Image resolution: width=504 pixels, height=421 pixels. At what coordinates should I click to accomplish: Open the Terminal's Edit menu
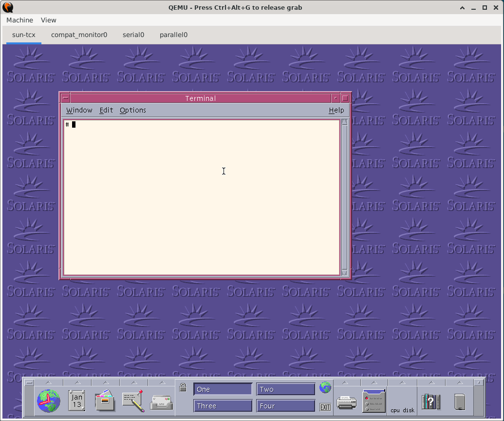[x=106, y=110]
